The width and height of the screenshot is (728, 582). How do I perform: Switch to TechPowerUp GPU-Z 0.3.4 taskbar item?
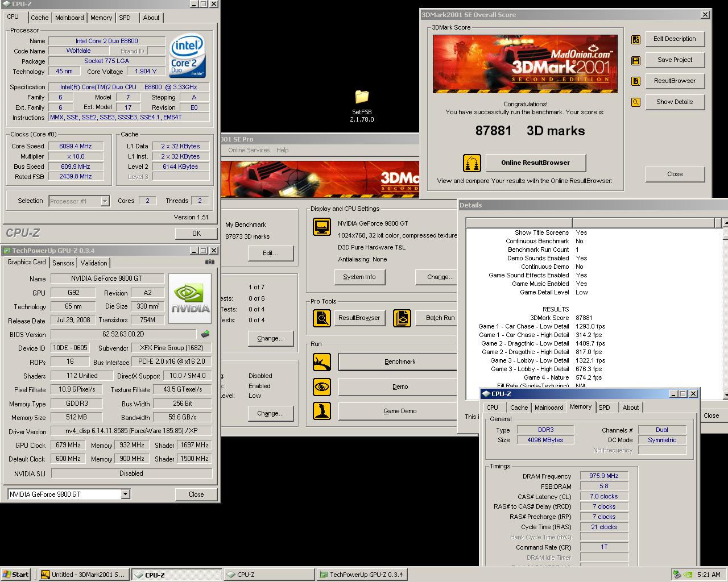pos(361,575)
